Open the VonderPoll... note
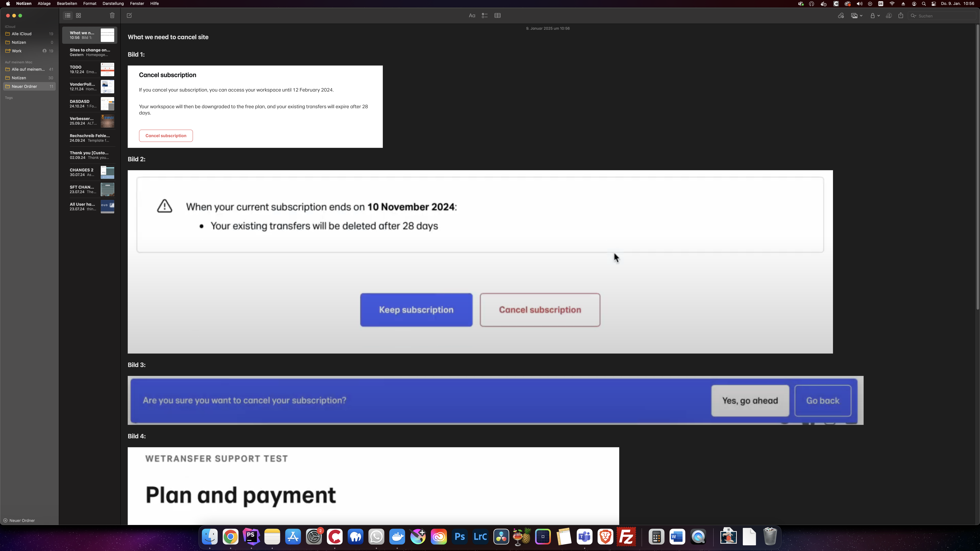 (x=90, y=86)
